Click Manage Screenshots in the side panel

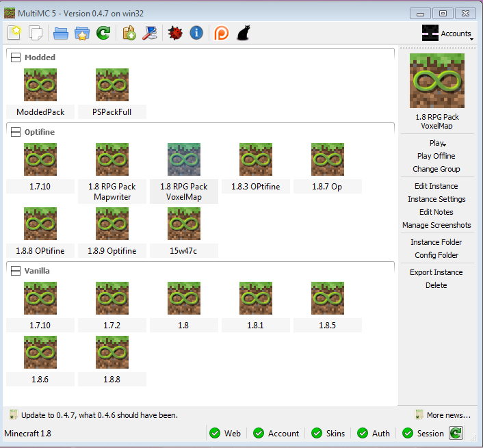tap(436, 225)
